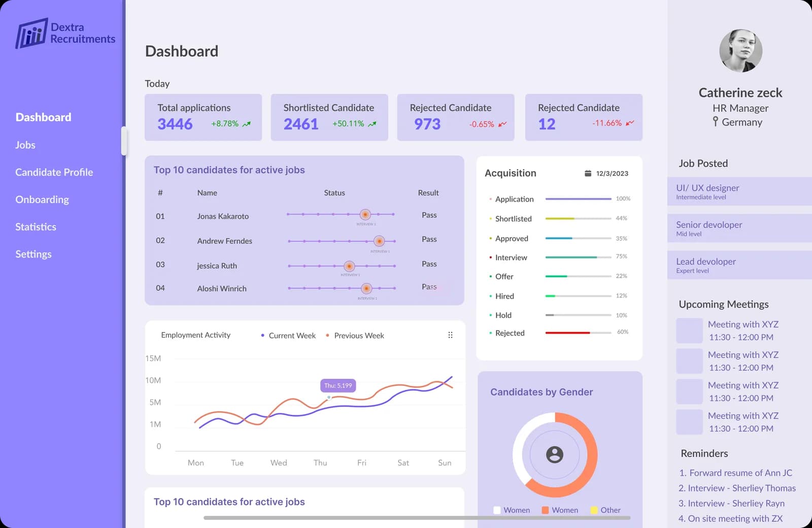The image size is (812, 528).
Task: Click Jonas Kakaroto's interview status marker
Action: point(365,214)
